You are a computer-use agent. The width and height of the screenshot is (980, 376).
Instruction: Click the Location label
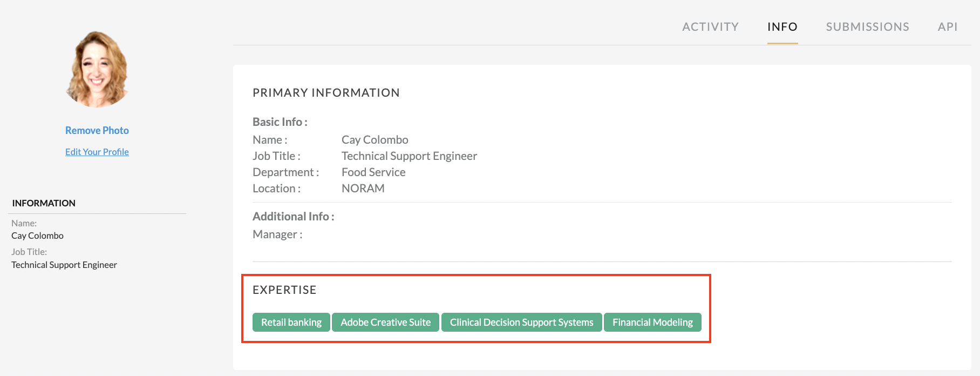tap(276, 189)
